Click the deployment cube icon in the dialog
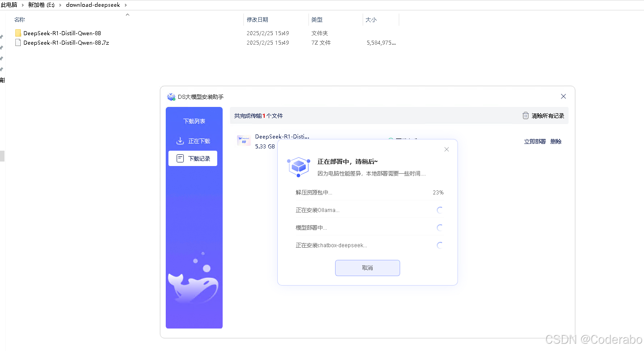644x351 pixels. click(x=299, y=167)
